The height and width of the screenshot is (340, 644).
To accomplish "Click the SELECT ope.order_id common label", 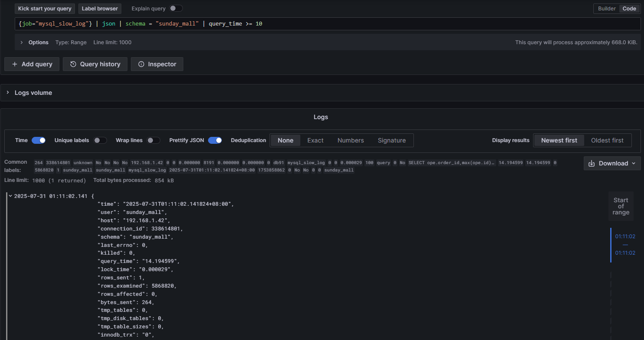I will tap(451, 163).
